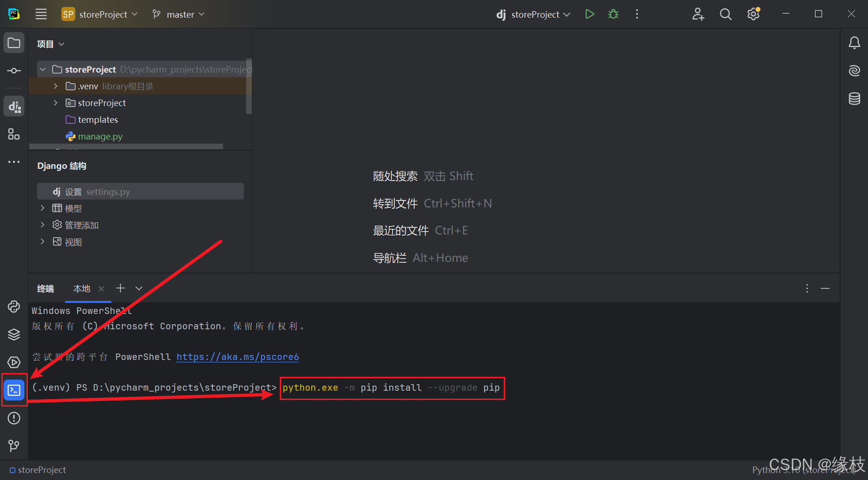Switch to the 本地 terminal tab
Image resolution: width=868 pixels, height=480 pixels.
click(x=82, y=288)
